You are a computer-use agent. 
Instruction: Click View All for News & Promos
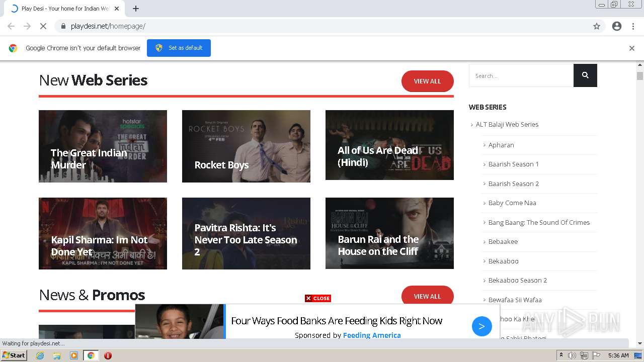(x=427, y=296)
